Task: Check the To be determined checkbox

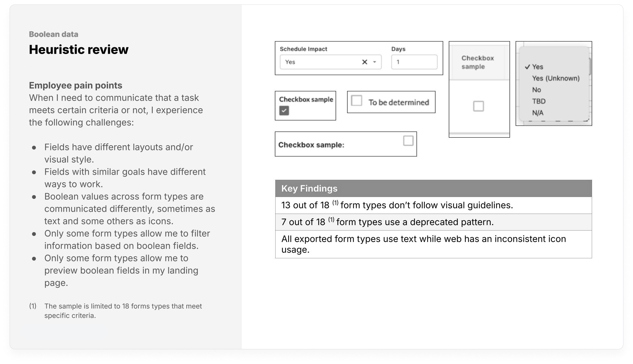Action: [356, 101]
